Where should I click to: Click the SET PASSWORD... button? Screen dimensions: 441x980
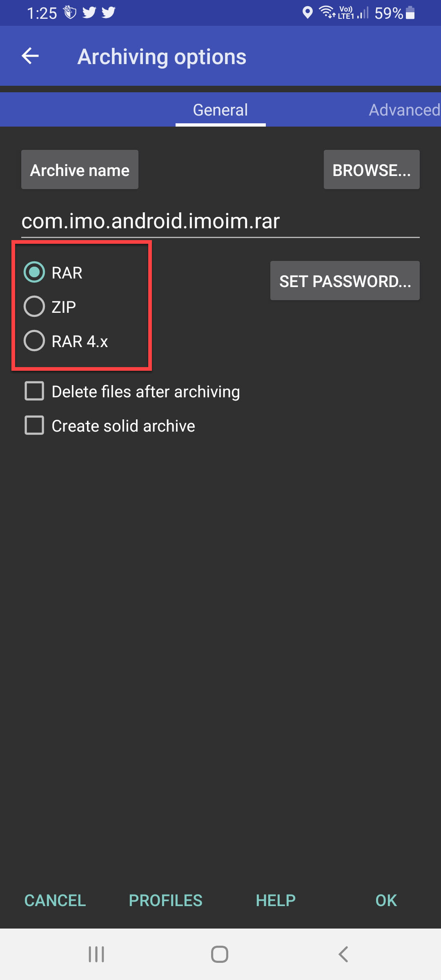pyautogui.click(x=345, y=281)
